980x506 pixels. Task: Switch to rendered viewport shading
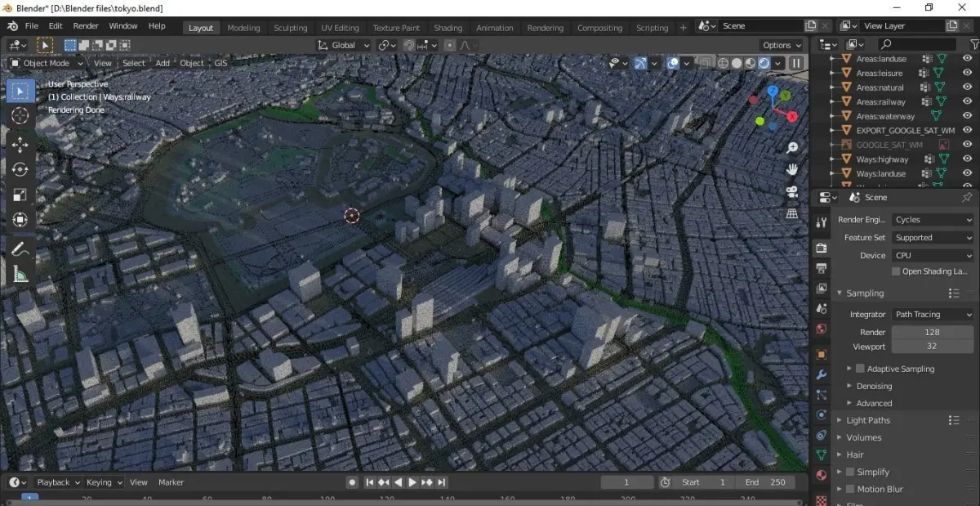764,63
